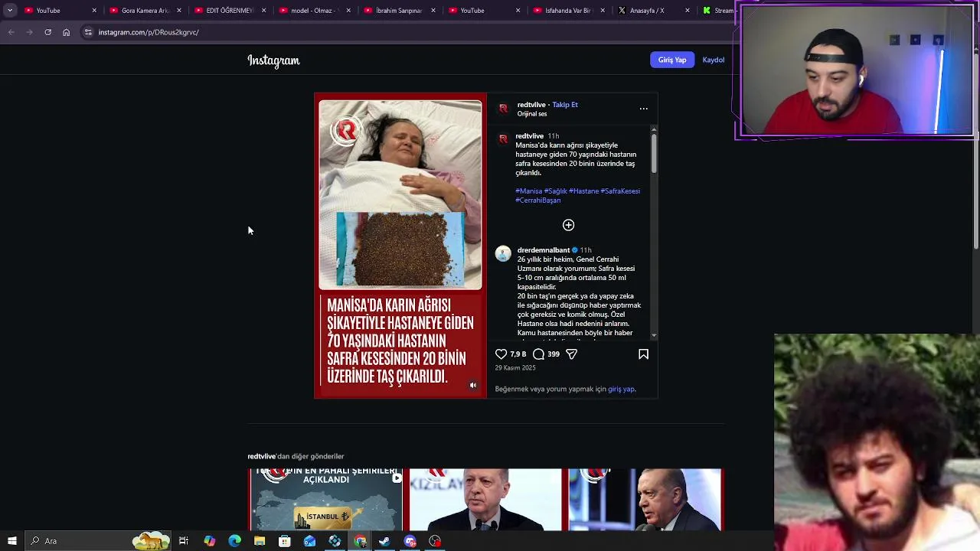Image resolution: width=980 pixels, height=551 pixels.
Task: Switch to Chrome in the taskbar
Action: (x=360, y=541)
